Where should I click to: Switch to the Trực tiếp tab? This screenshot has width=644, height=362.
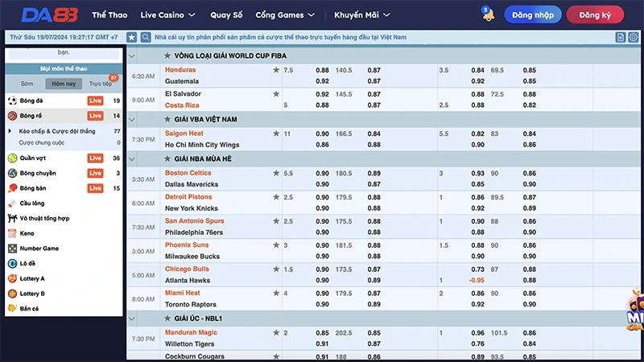coord(100,84)
